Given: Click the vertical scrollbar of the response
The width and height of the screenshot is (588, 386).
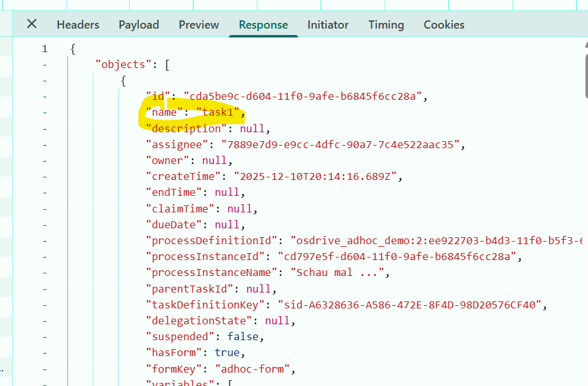Looking at the screenshot, I should [x=585, y=75].
